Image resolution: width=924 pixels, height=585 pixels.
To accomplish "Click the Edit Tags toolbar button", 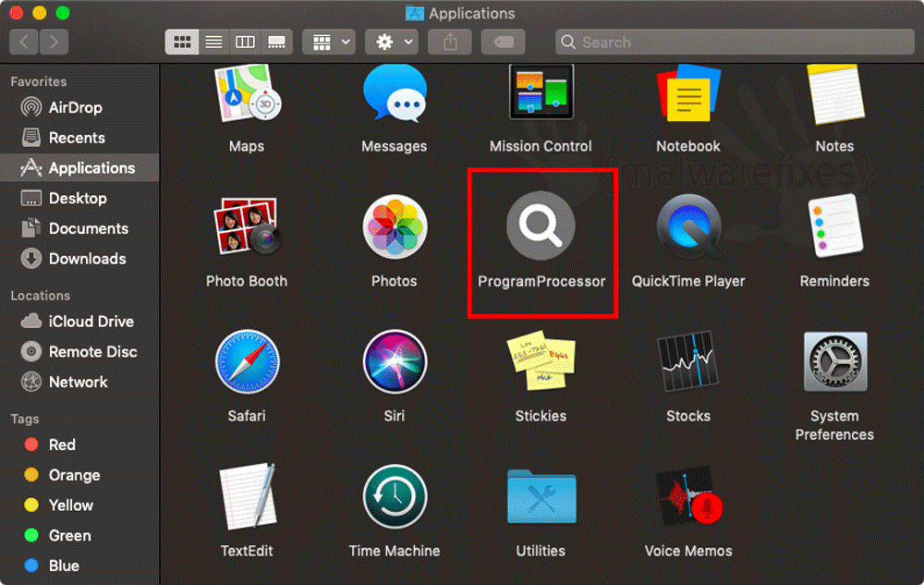I will point(503,42).
